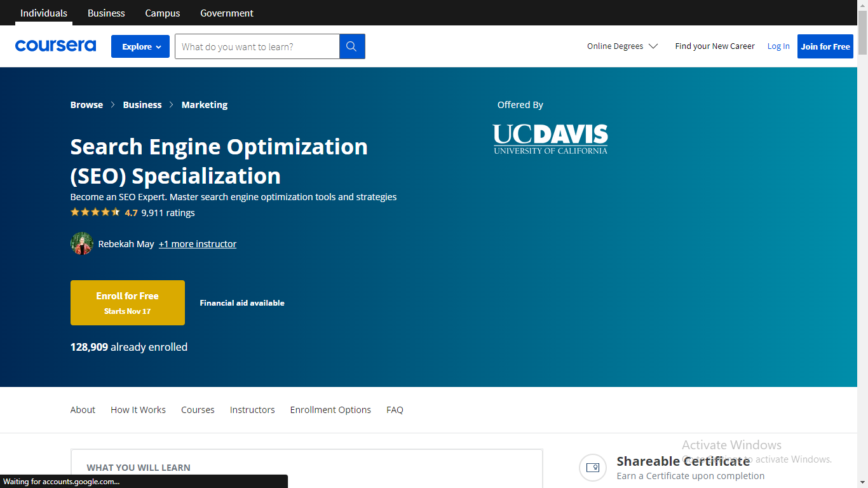Click Financial aid available link

(x=242, y=303)
